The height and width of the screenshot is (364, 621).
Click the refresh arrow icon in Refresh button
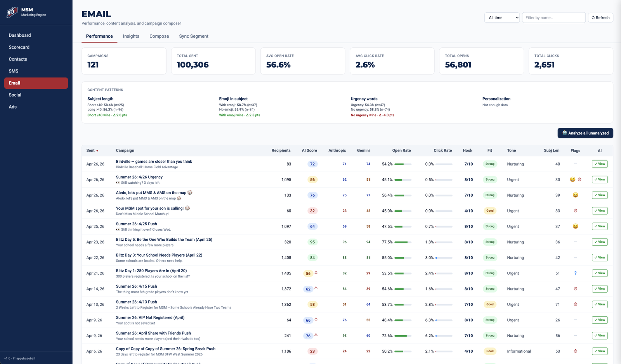point(594,17)
